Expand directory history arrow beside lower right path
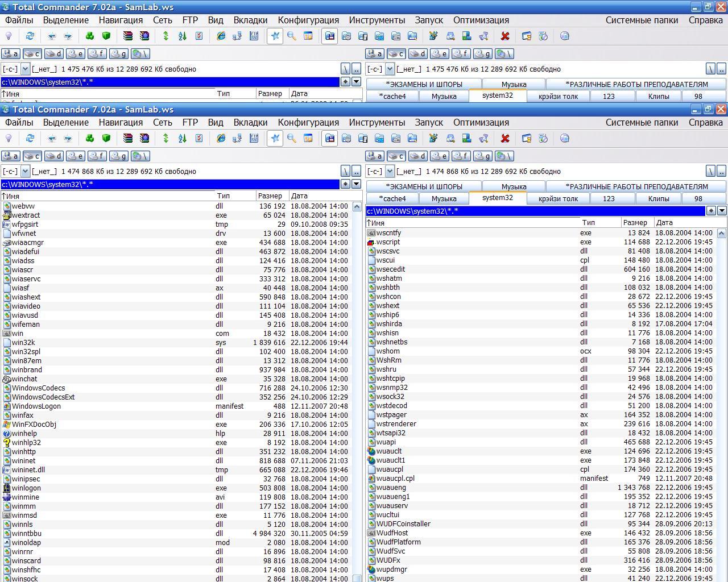The height and width of the screenshot is (582, 728). (x=722, y=211)
